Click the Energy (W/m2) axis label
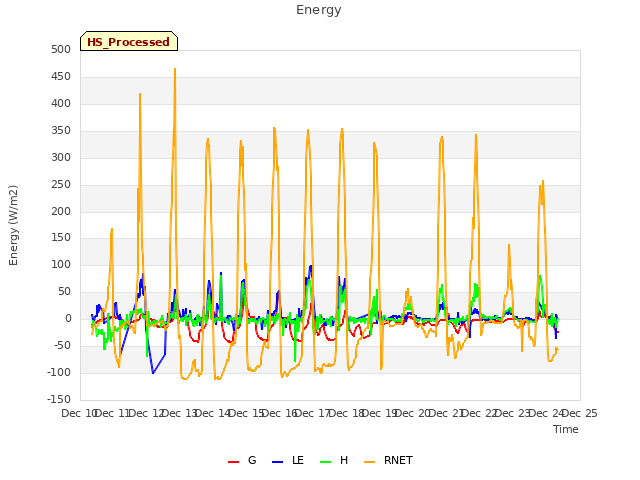This screenshot has height=480, width=640. pos(13,225)
